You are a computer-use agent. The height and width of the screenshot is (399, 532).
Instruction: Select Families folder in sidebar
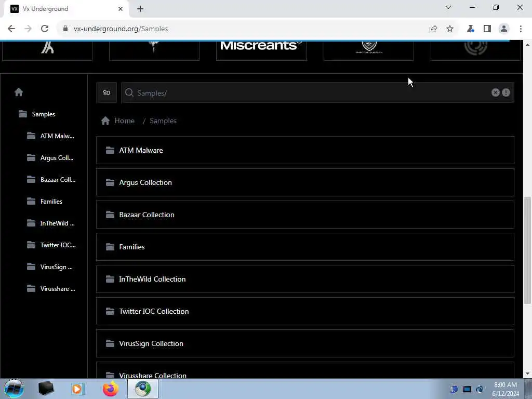pos(45,201)
